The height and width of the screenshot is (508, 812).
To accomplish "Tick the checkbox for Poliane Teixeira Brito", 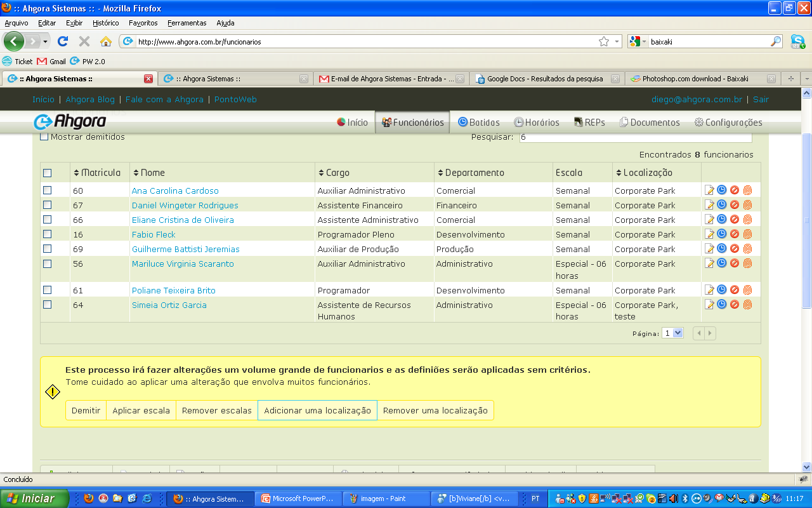I will tap(47, 290).
